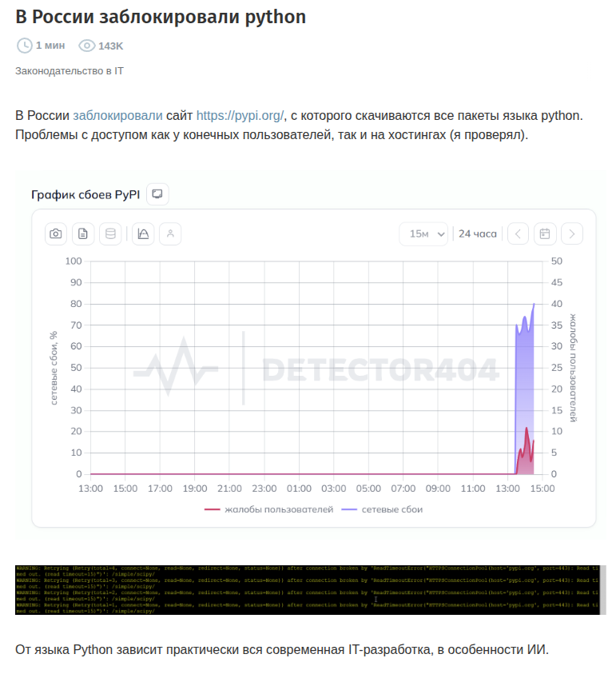Click the 143K views count text

(110, 46)
